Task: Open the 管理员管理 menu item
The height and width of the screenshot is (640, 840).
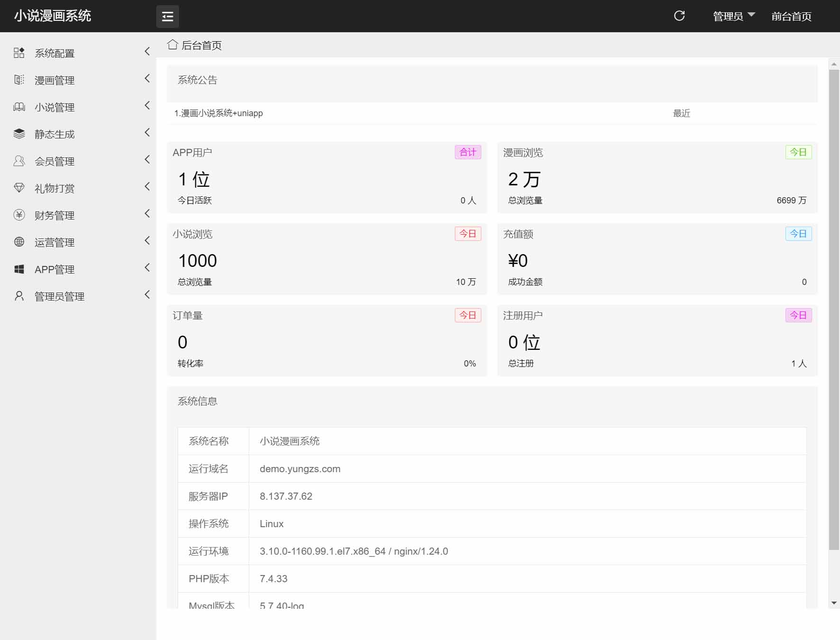Action: [59, 296]
